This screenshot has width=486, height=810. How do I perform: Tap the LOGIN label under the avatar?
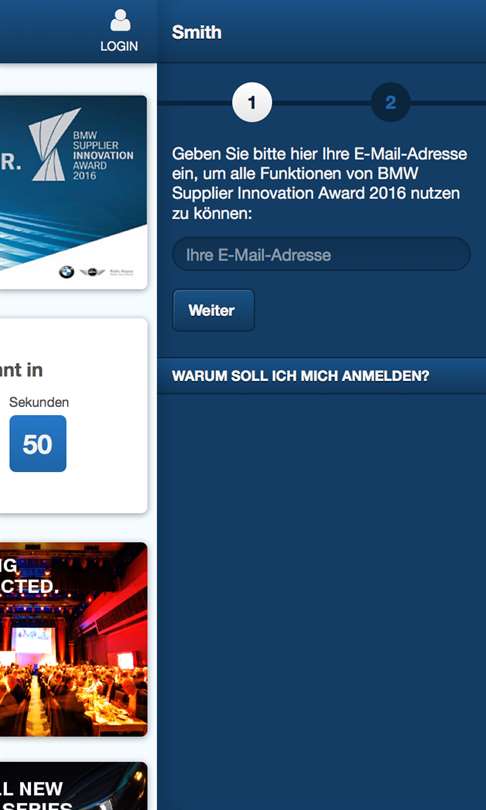pos(119,46)
